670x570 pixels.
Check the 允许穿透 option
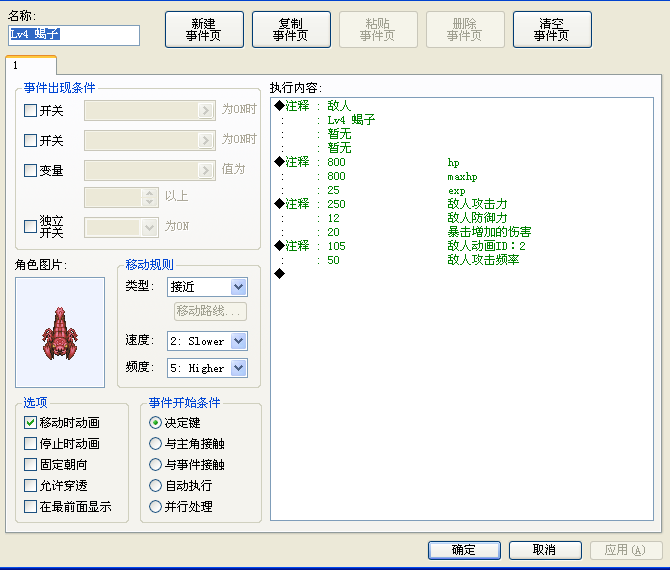point(30,485)
